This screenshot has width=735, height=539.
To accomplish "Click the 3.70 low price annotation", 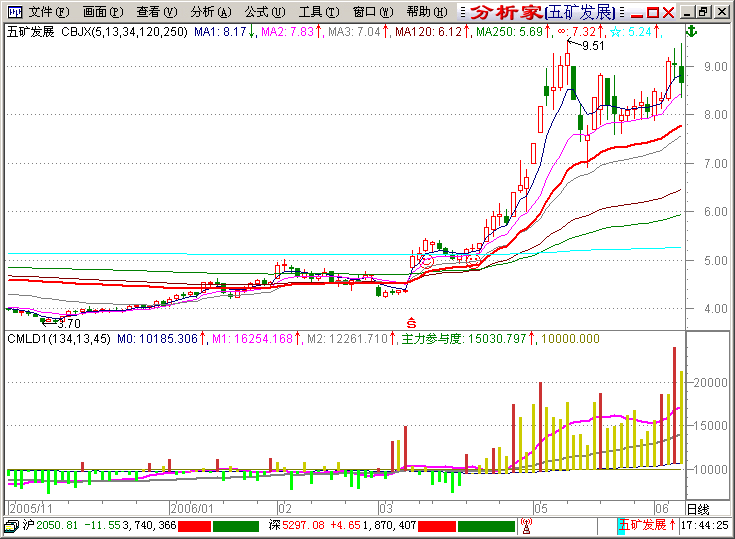I will tap(69, 324).
